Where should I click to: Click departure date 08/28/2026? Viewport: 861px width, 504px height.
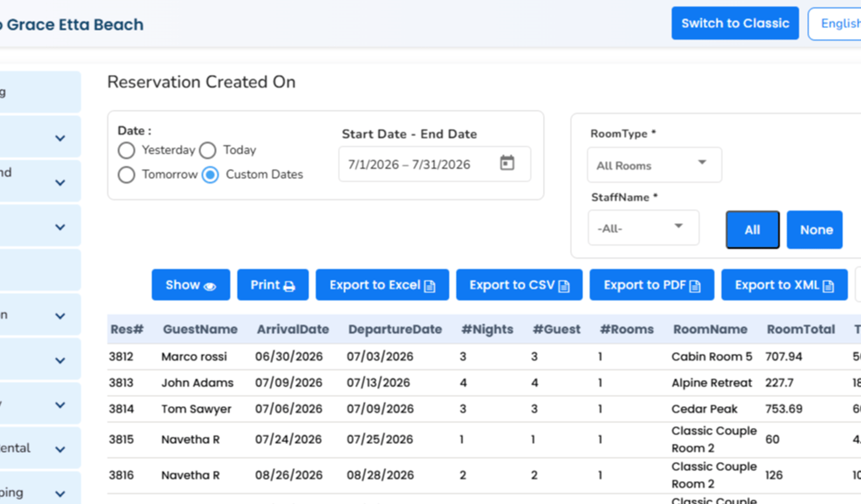(380, 475)
